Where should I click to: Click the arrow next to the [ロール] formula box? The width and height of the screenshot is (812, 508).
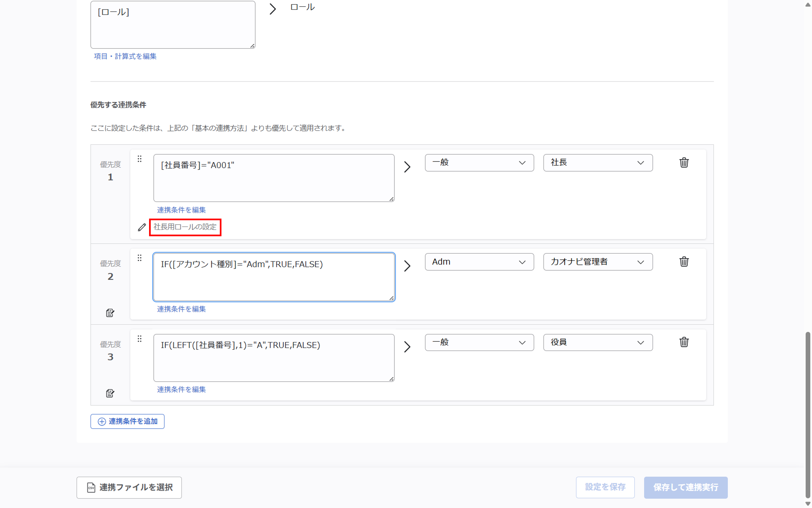[x=273, y=9]
